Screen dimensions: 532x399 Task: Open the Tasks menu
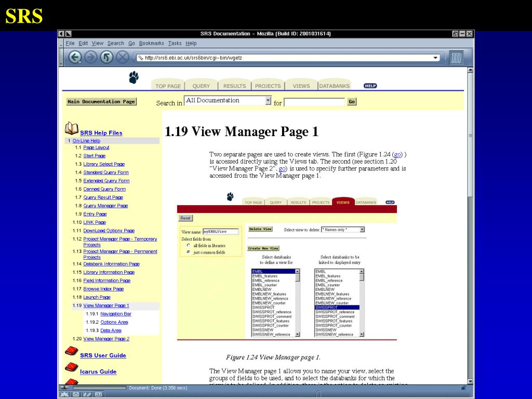click(x=175, y=43)
